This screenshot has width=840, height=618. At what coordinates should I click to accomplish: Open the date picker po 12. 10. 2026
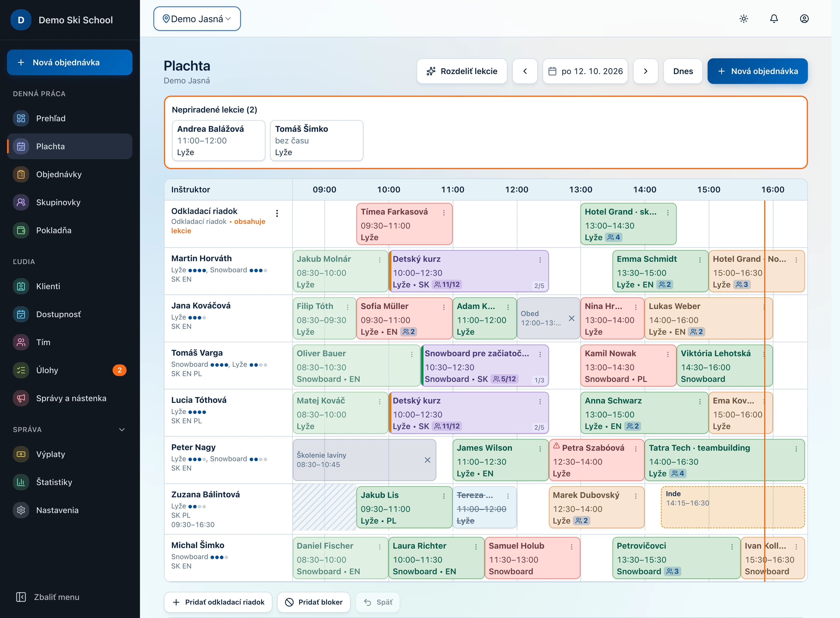[x=585, y=71]
